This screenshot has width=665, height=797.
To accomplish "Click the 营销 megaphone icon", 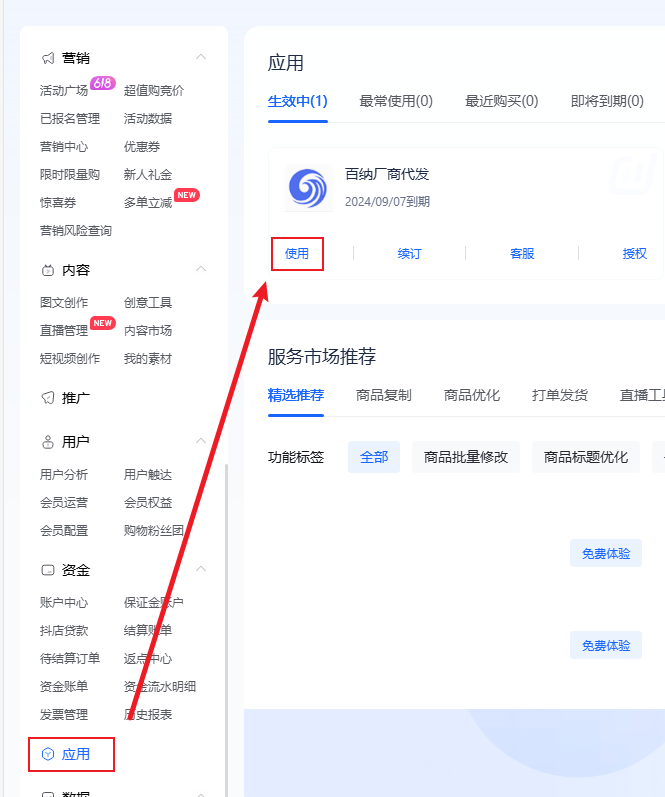I will tap(48, 58).
